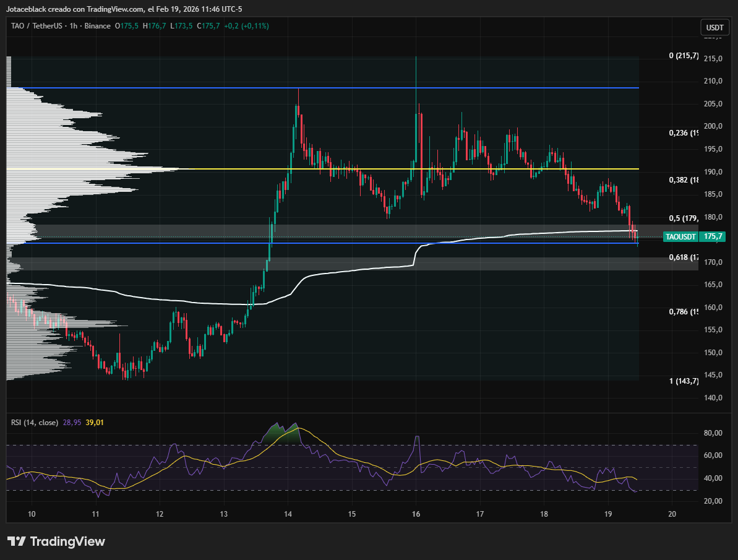Open the USDT currency selector
This screenshot has width=738, height=560.
[x=714, y=28]
